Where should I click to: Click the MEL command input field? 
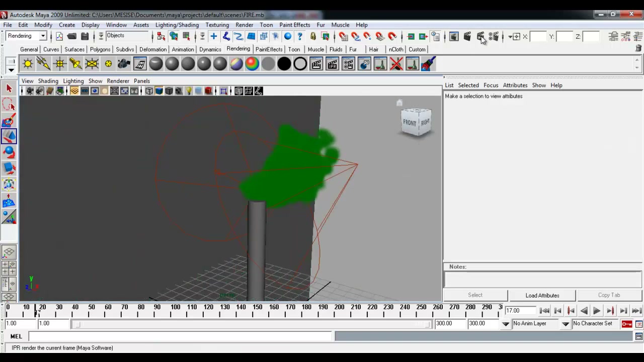[182, 336]
